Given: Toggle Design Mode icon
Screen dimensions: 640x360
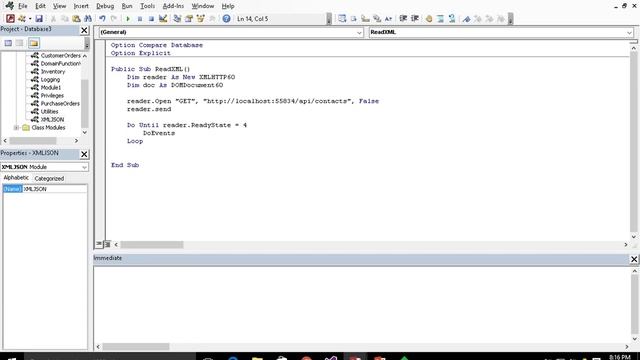Looking at the screenshot, I should tap(163, 19).
